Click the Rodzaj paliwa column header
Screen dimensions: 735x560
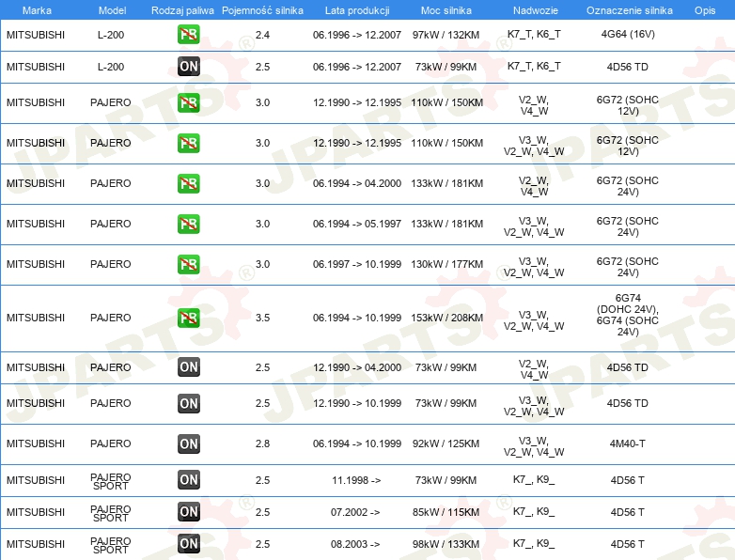click(182, 9)
